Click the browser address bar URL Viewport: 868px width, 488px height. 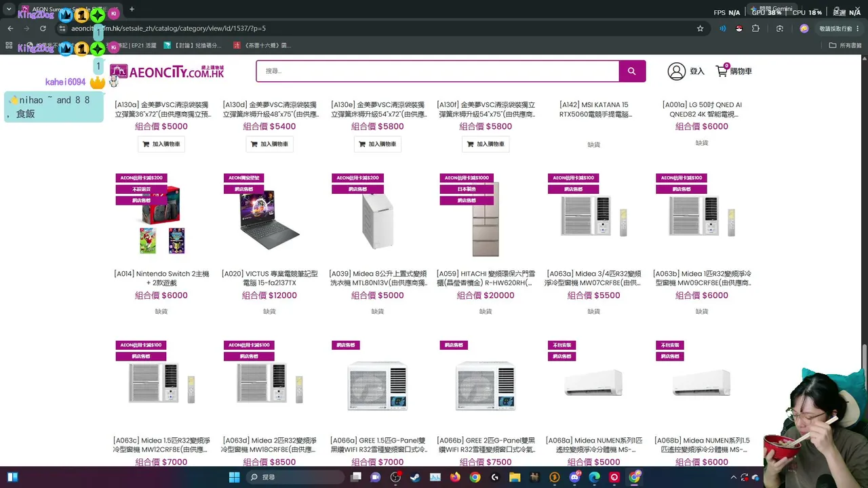tap(168, 28)
